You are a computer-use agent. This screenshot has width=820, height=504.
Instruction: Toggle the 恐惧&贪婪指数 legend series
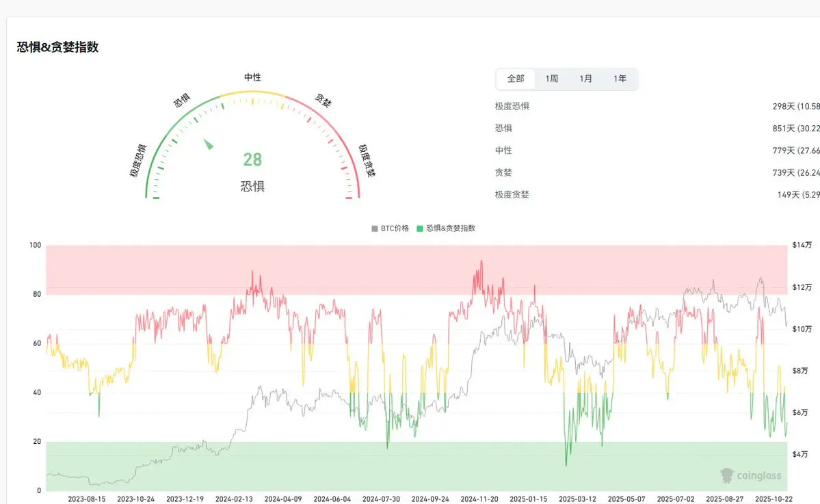pyautogui.click(x=446, y=228)
